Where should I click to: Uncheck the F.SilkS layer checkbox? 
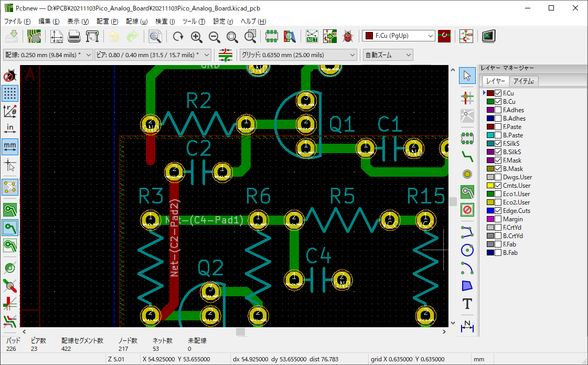pyautogui.click(x=498, y=144)
